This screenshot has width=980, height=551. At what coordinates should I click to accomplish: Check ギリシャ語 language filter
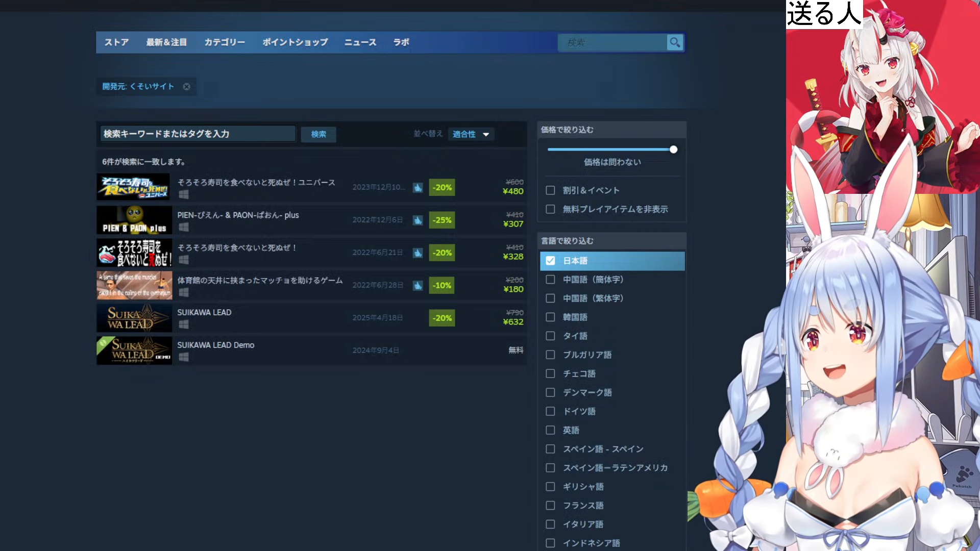[x=550, y=487]
